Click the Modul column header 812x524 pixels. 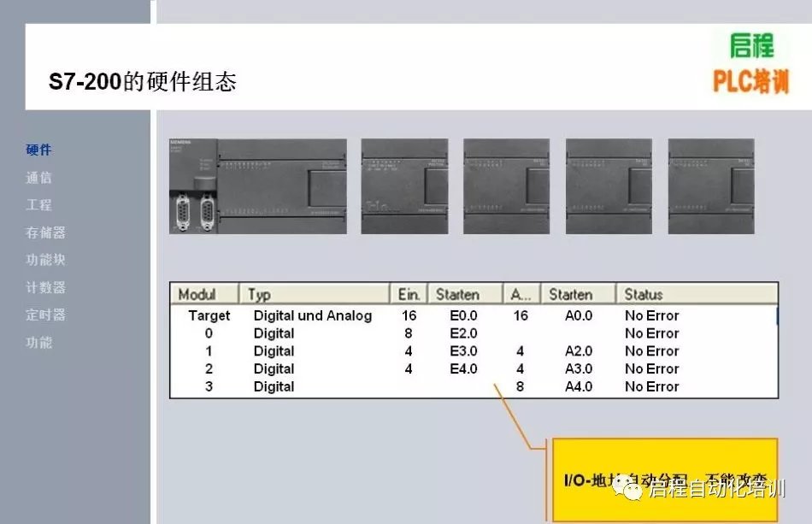point(197,294)
